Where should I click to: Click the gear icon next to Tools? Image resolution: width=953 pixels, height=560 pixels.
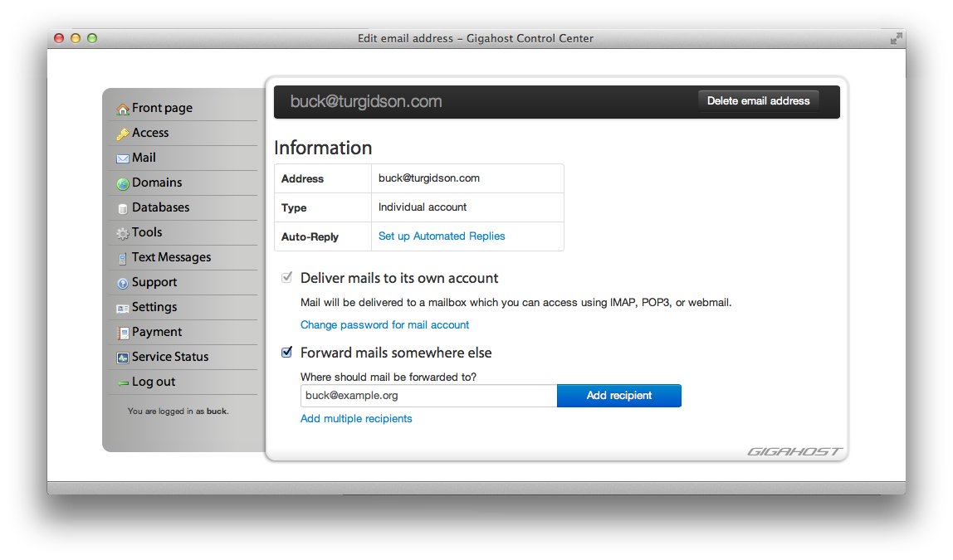(123, 233)
